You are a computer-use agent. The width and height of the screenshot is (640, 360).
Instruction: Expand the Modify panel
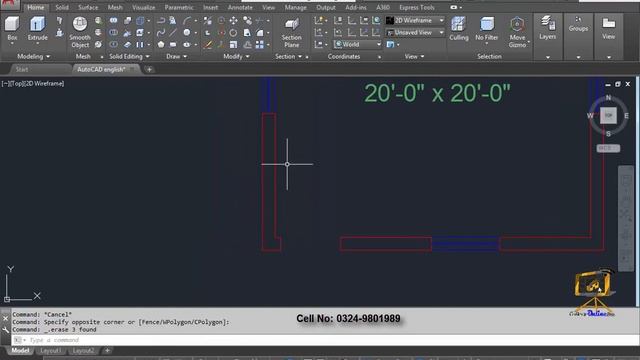[236, 56]
